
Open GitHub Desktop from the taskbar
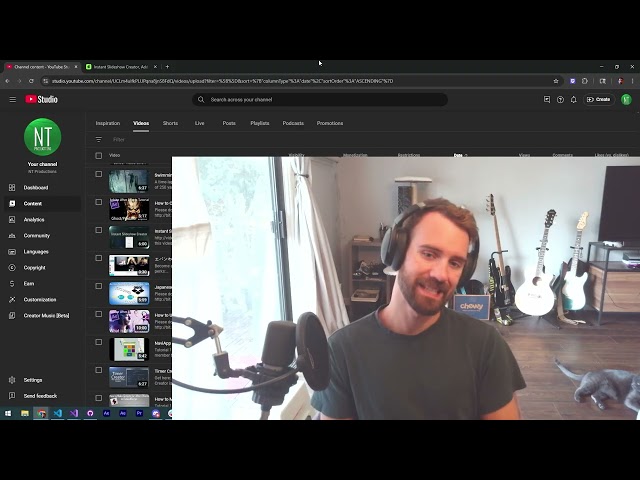click(90, 413)
